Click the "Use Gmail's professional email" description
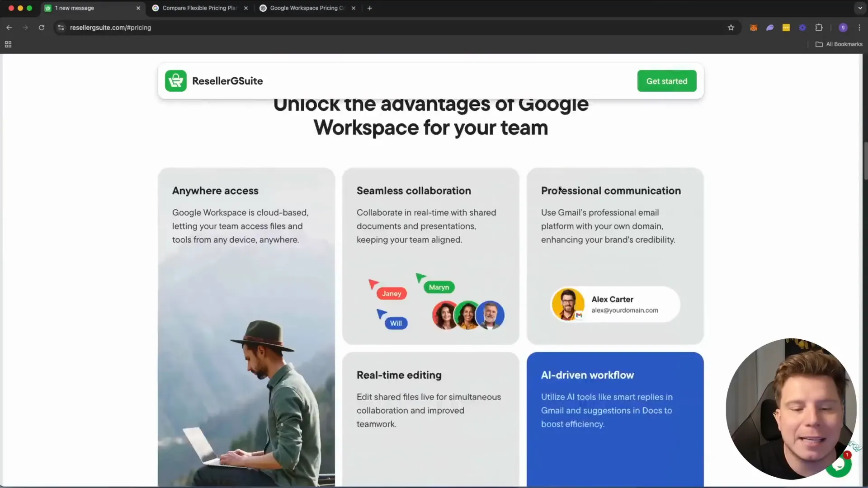 click(608, 226)
